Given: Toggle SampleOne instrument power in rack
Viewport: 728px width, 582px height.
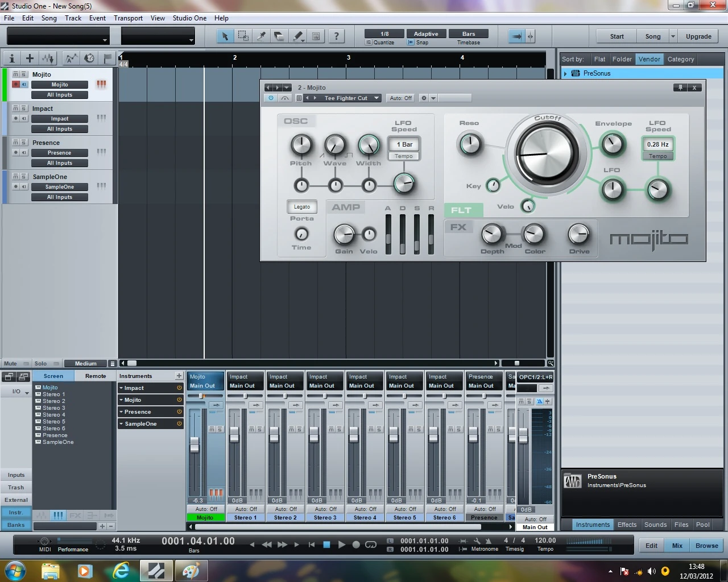Looking at the screenshot, I should pyautogui.click(x=179, y=423).
